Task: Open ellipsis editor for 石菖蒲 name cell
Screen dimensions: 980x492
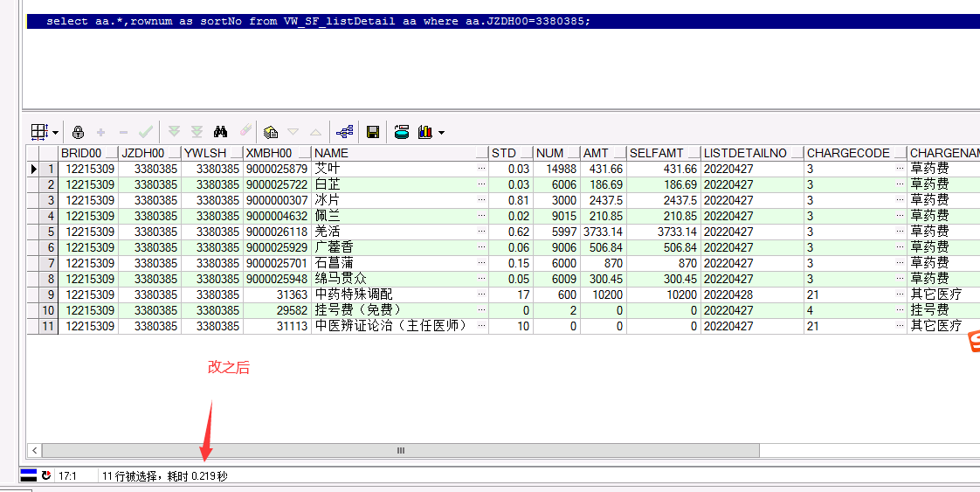Action: coord(481,262)
